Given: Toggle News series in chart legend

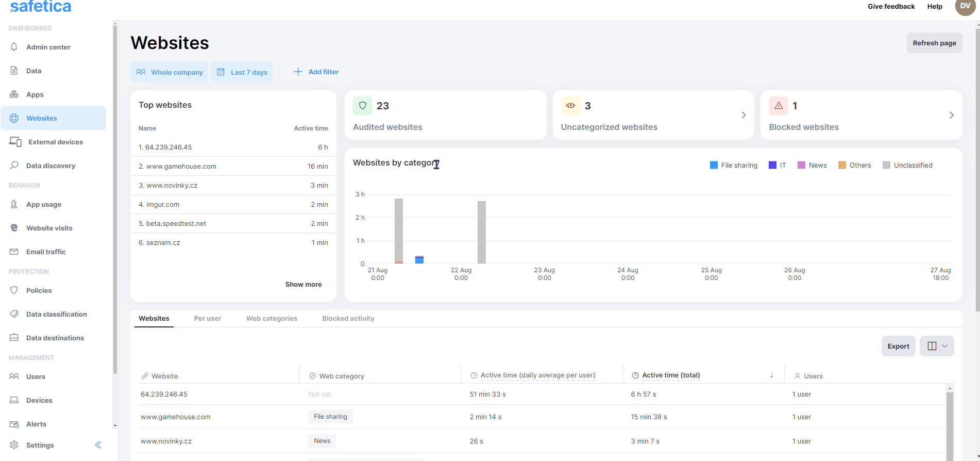Looking at the screenshot, I should pos(812,165).
